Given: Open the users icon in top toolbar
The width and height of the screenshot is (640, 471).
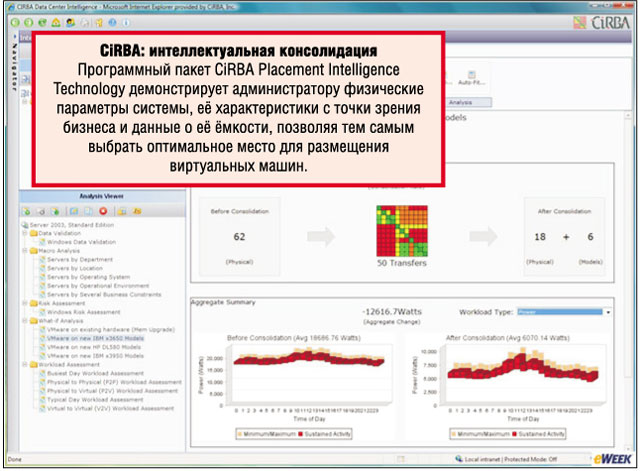Looking at the screenshot, I should [71, 23].
